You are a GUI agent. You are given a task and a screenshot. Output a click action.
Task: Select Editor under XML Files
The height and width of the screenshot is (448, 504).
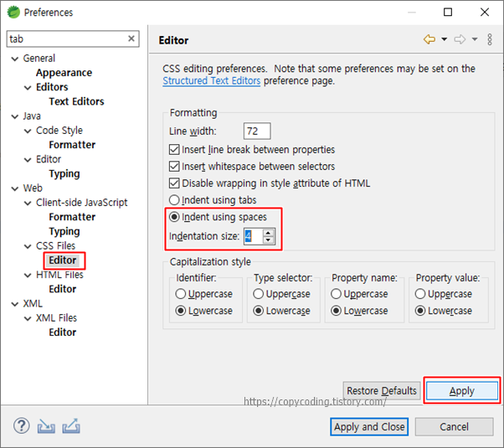pyautogui.click(x=63, y=332)
